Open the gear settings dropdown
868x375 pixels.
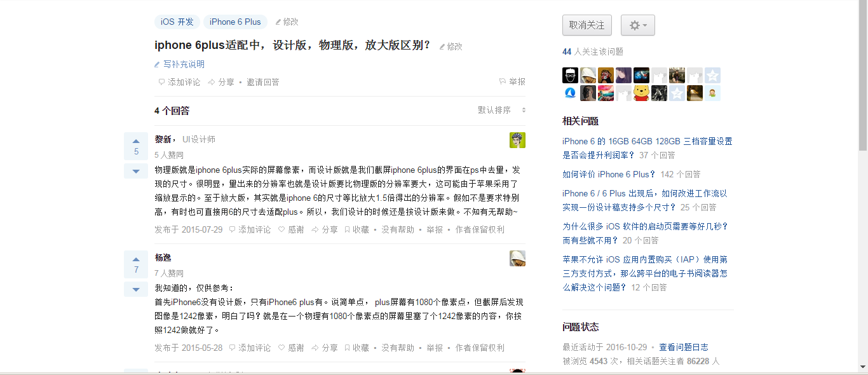point(637,25)
